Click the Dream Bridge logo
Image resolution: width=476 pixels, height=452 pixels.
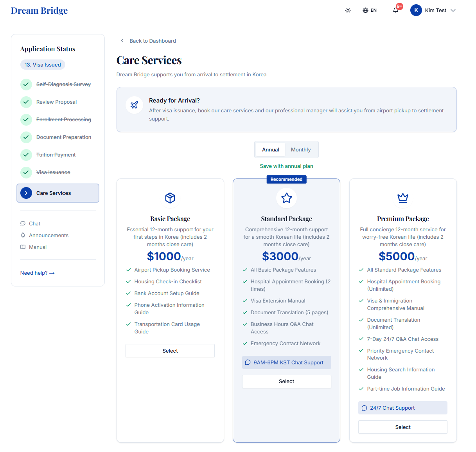(x=39, y=11)
